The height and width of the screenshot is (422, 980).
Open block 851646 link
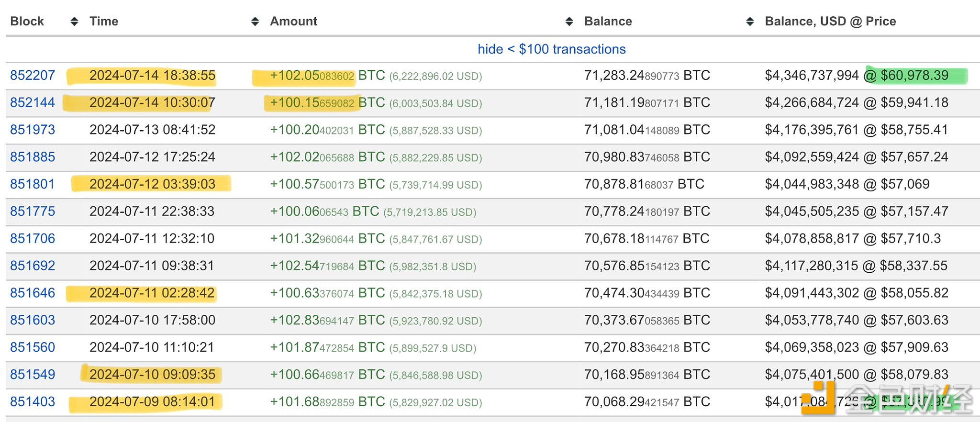coord(33,293)
